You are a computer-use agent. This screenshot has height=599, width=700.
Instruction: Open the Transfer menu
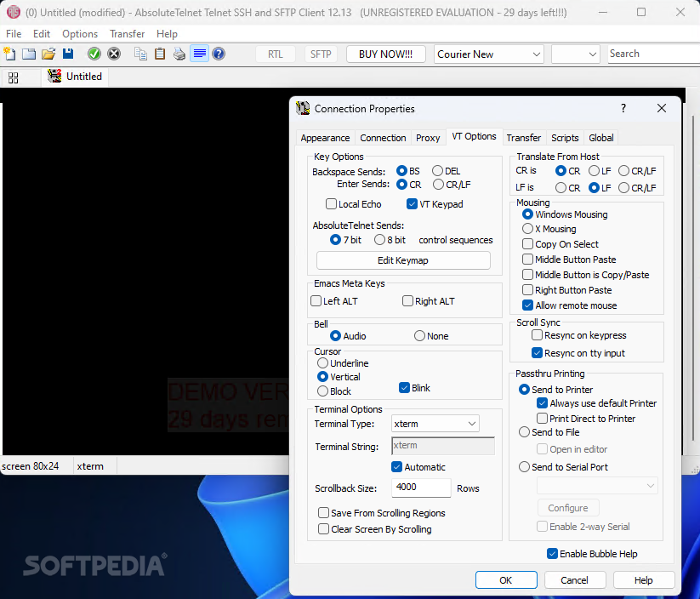pos(128,34)
